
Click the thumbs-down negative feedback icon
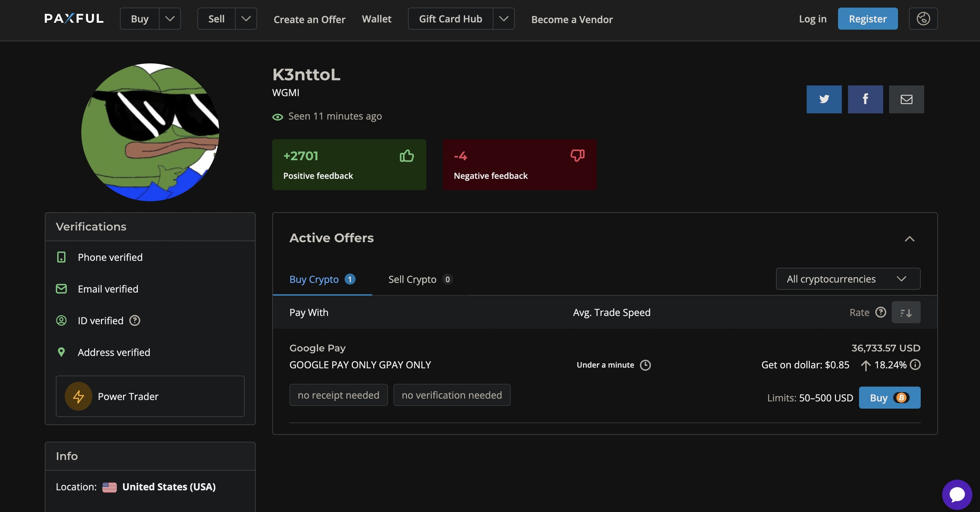(577, 156)
